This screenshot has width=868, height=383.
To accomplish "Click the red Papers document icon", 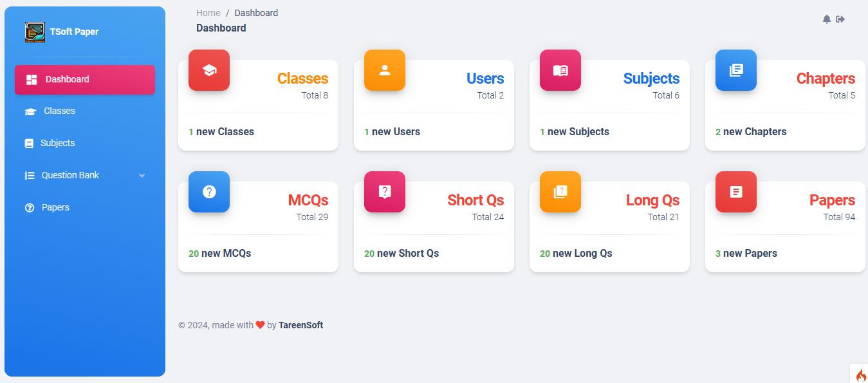I will coord(736,192).
